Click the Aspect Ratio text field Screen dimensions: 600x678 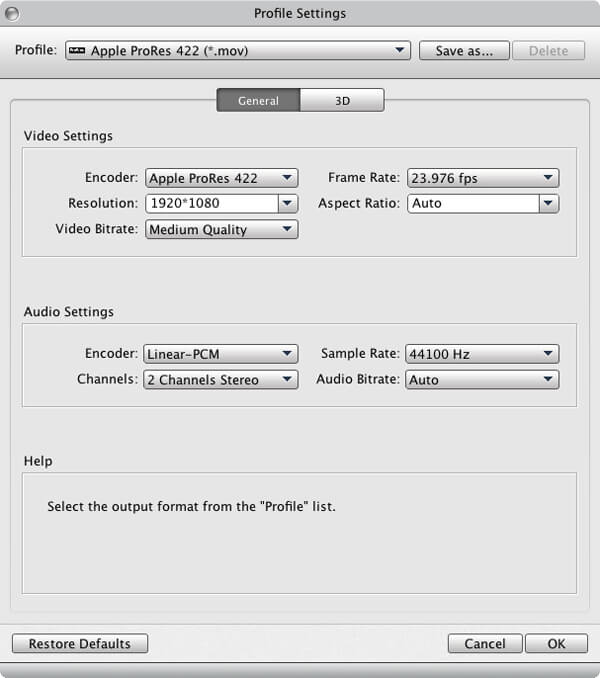[472, 203]
